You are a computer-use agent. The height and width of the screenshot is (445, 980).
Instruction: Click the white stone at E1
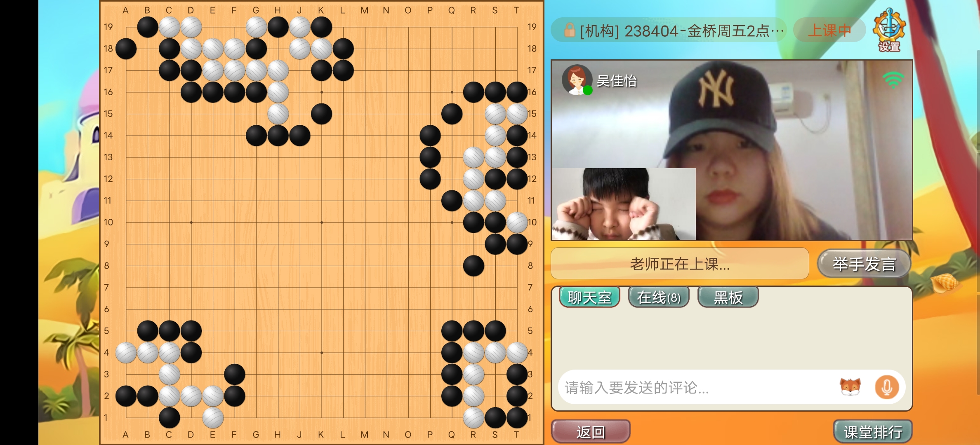coord(213,417)
